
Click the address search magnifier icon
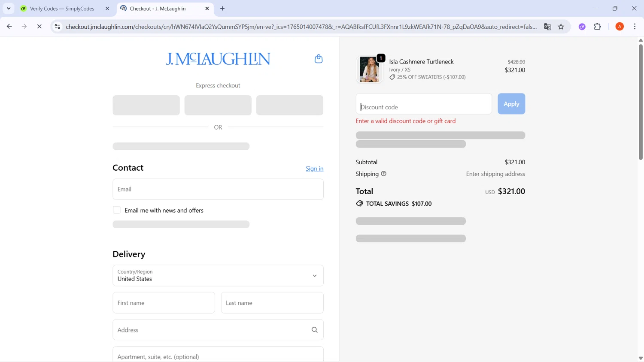tap(315, 330)
